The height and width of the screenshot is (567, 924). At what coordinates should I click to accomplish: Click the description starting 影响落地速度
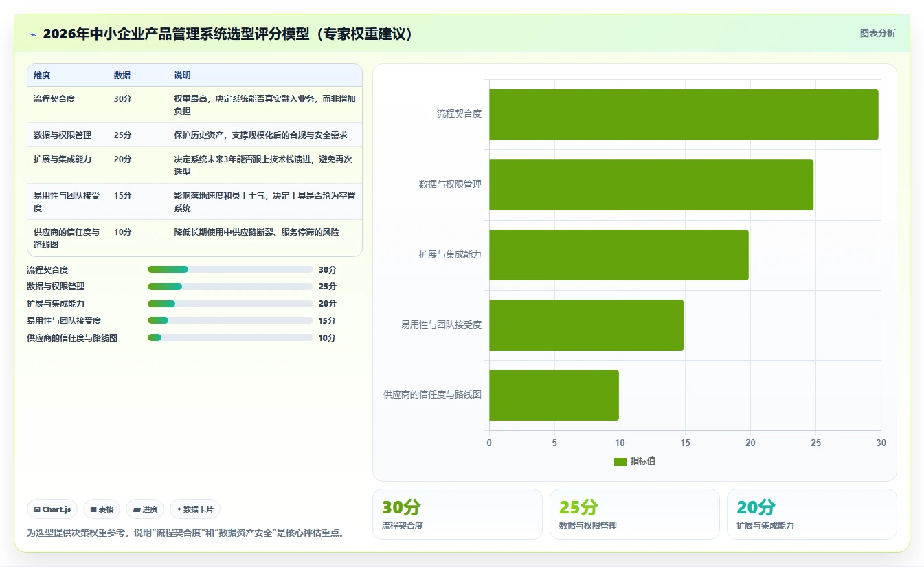pyautogui.click(x=264, y=202)
